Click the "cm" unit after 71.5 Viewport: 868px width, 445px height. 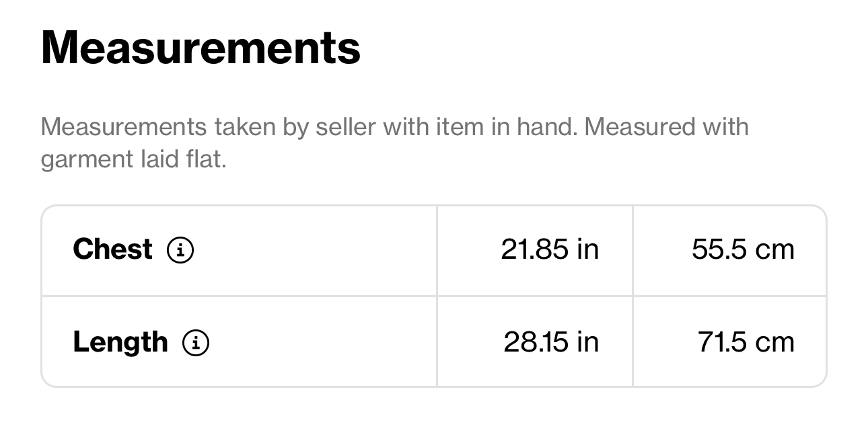click(x=774, y=342)
